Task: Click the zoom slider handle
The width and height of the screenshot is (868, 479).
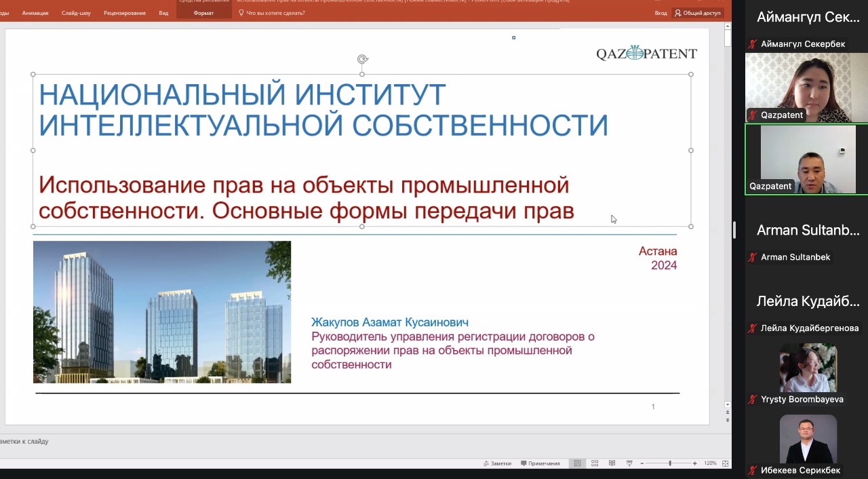Action: coord(670,463)
